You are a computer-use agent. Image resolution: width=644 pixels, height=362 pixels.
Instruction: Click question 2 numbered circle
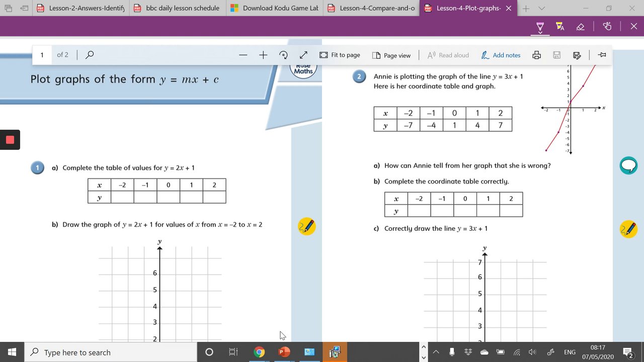[359, 77]
